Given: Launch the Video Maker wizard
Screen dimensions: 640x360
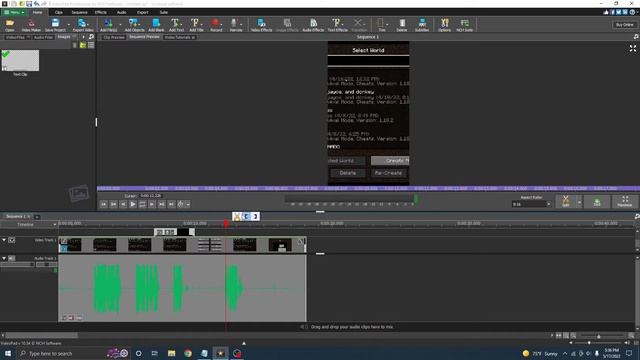Looking at the screenshot, I should [x=31, y=25].
